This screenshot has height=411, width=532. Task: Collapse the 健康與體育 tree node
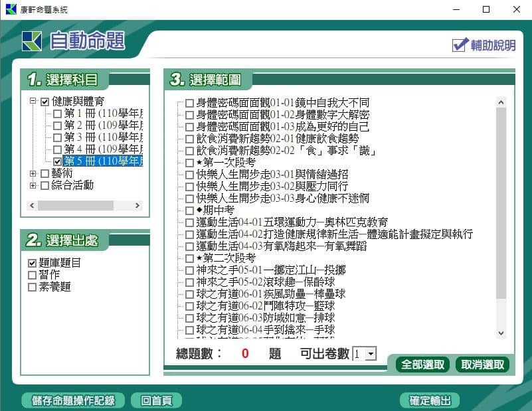[x=33, y=101]
